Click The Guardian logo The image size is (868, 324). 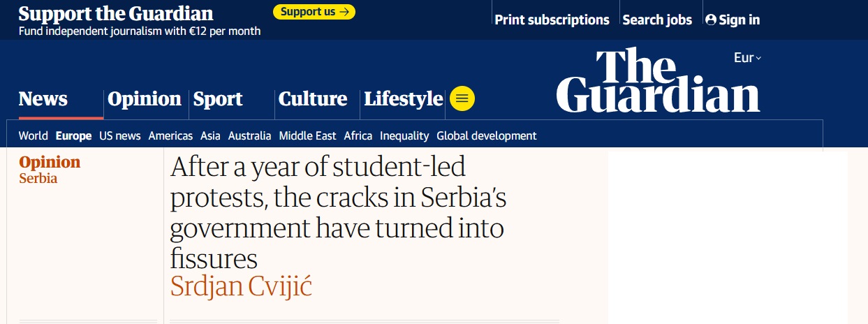pos(658,80)
